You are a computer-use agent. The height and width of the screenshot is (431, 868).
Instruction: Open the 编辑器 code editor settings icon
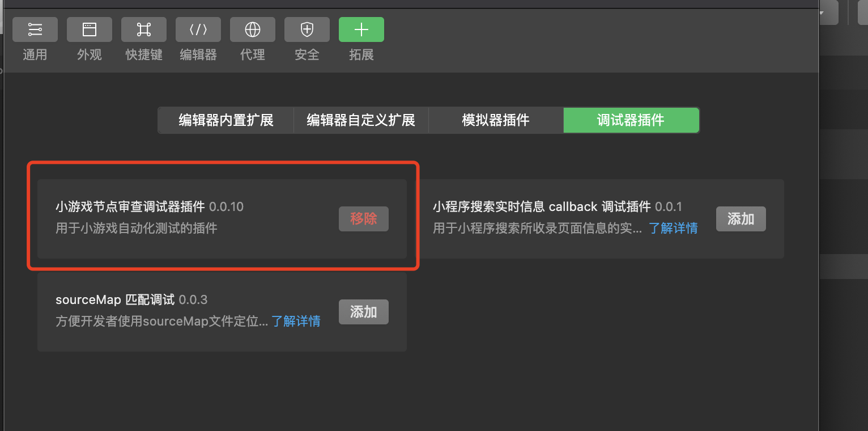(x=198, y=29)
